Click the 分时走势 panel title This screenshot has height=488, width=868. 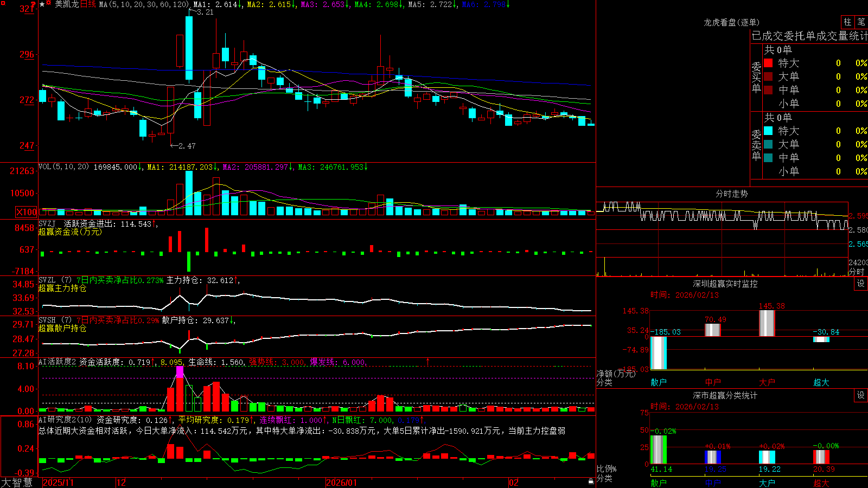pos(731,194)
